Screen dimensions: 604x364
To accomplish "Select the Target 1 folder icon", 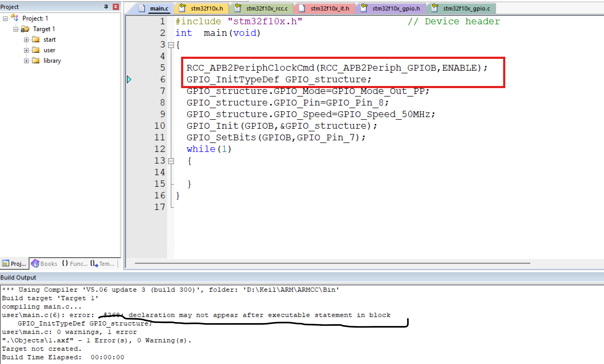I will tap(25, 29).
